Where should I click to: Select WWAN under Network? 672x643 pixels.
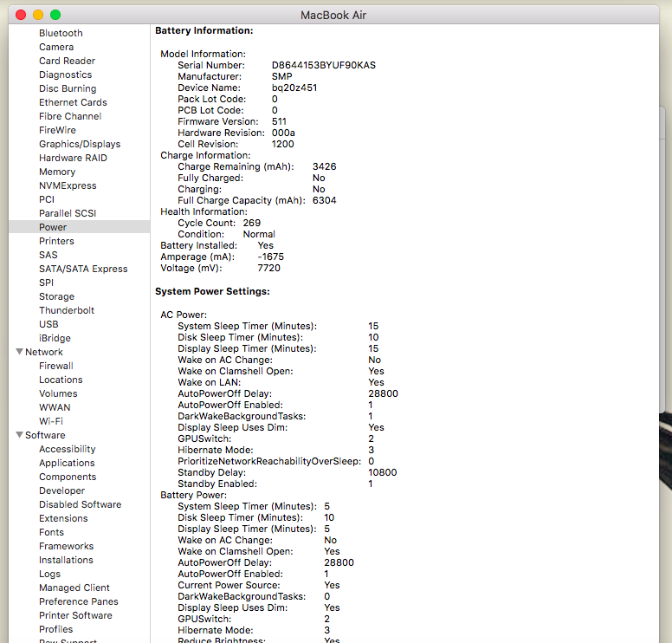(55, 407)
